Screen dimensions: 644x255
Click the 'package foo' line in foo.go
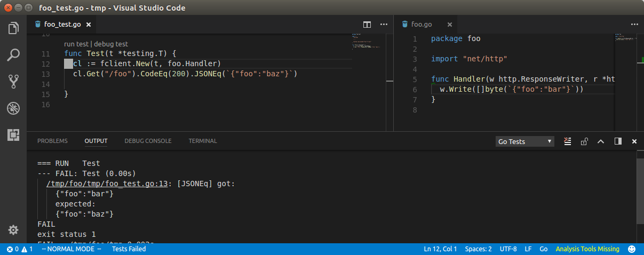[456, 39]
